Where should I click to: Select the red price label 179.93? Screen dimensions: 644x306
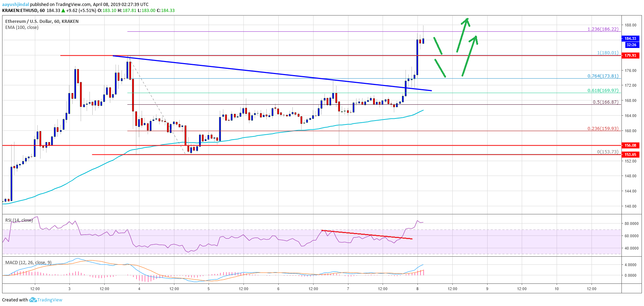[630, 55]
